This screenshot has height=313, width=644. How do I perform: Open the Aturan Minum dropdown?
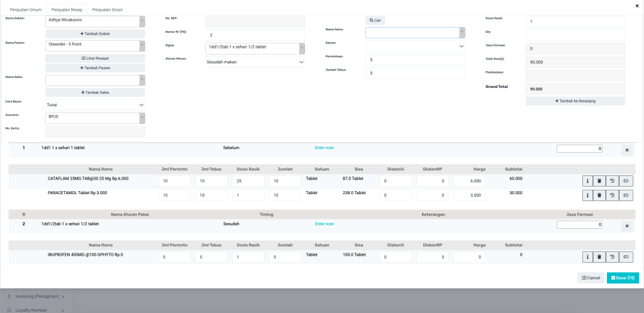(x=255, y=62)
